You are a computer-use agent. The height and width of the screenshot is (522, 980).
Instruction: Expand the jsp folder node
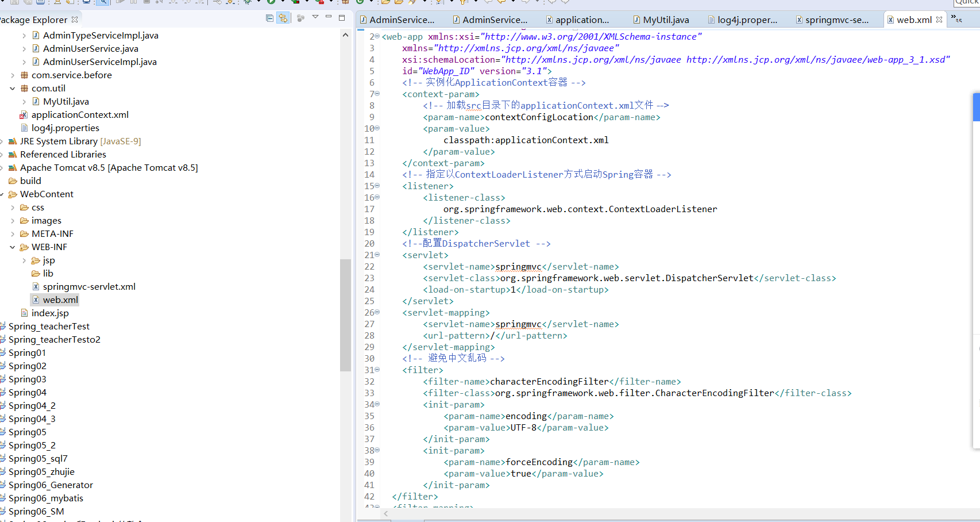(x=24, y=260)
